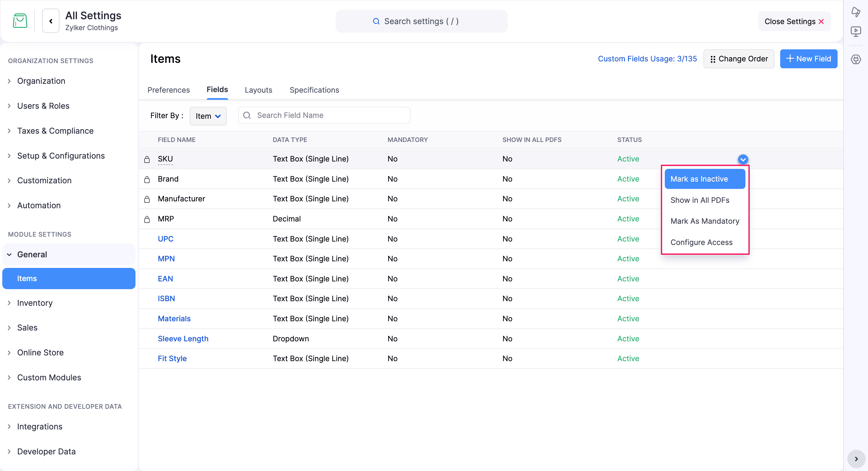Click the STATUS column header
This screenshot has width=868, height=471.
[629, 140]
